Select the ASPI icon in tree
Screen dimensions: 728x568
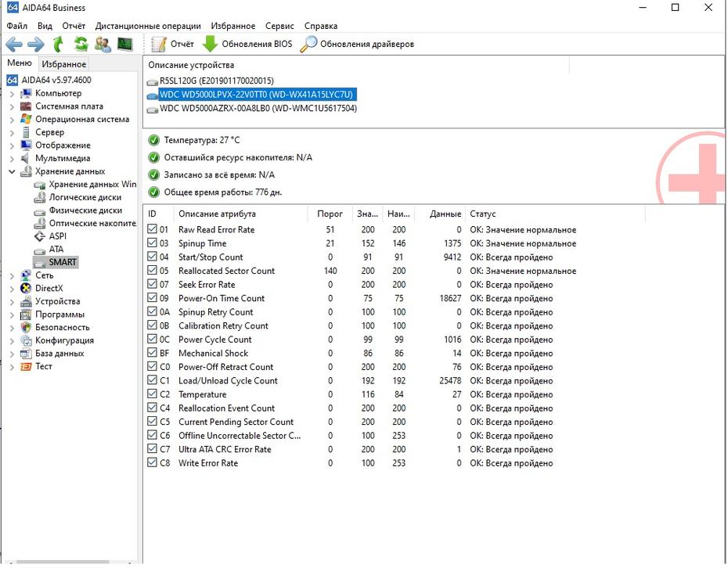click(40, 236)
